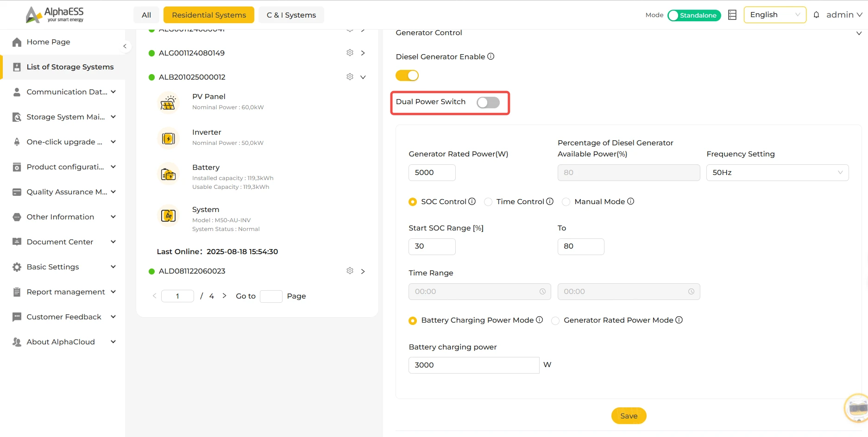Image resolution: width=868 pixels, height=437 pixels.
Task: Show info for Battery Charging Power Mode
Action: [539, 320]
